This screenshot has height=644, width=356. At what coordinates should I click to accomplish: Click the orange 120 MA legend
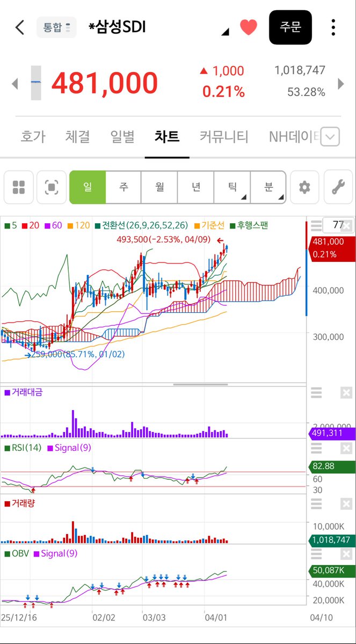click(x=78, y=225)
